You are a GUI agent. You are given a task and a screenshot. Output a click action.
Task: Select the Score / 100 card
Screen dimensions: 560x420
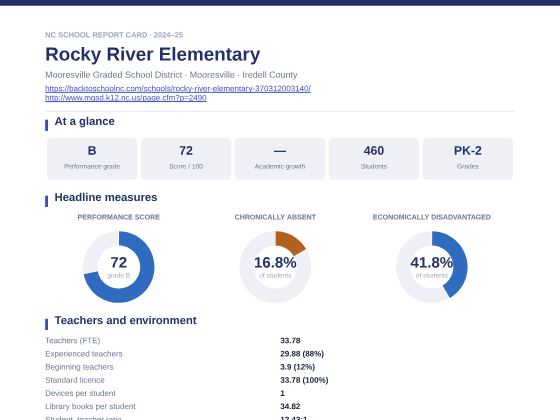point(186,159)
